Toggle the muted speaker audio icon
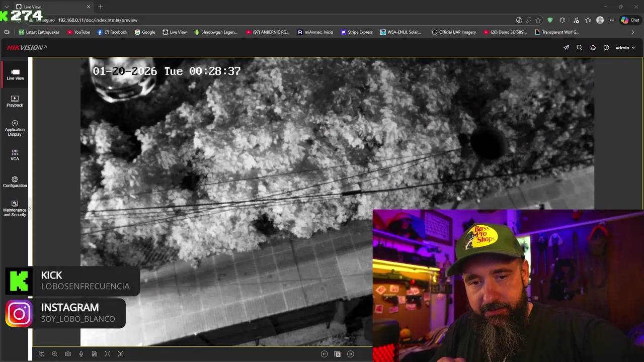This screenshot has width=644, height=362. [x=42, y=354]
